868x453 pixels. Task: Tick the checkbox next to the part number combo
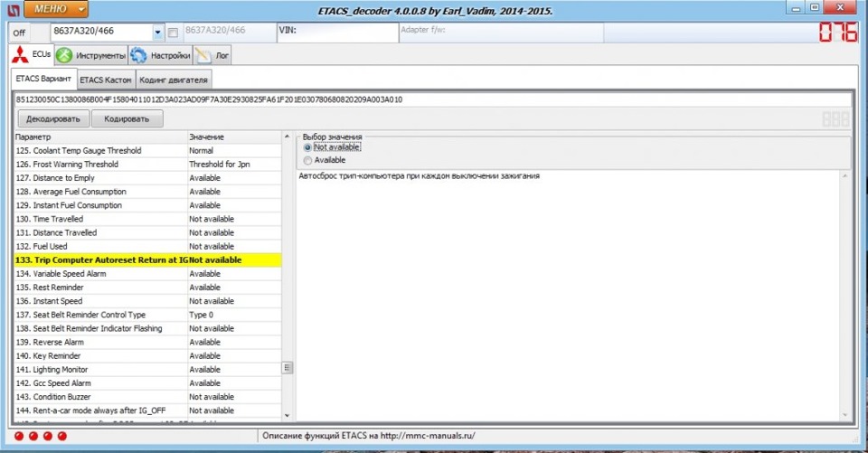[173, 33]
